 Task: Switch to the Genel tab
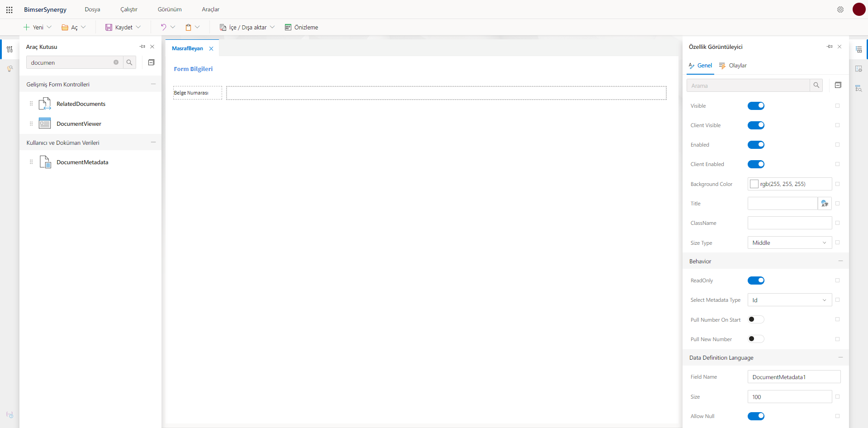(x=700, y=66)
